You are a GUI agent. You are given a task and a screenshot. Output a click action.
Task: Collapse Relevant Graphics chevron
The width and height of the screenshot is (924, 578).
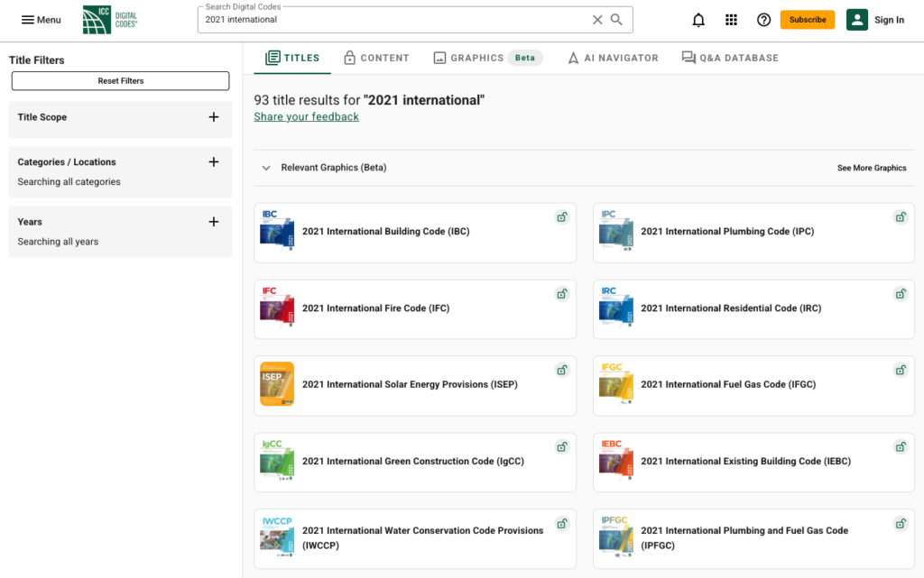pos(266,168)
